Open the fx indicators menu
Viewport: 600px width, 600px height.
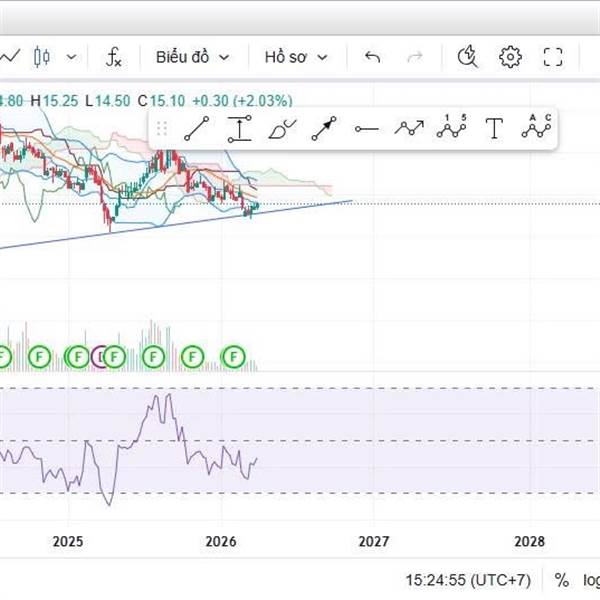[x=114, y=57]
